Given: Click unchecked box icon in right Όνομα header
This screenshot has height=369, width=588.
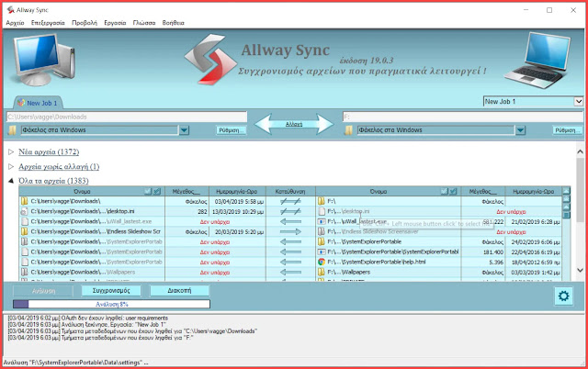Looking at the screenshot, I should tap(445, 192).
